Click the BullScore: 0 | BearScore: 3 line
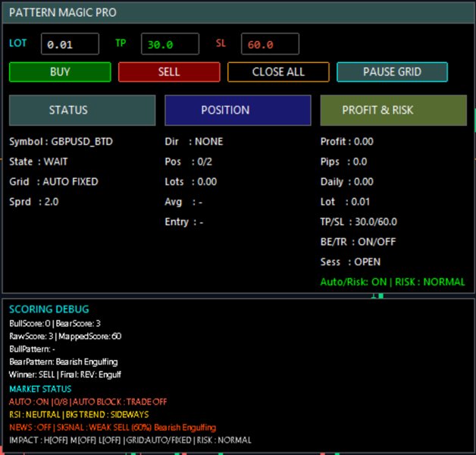 pos(55,324)
